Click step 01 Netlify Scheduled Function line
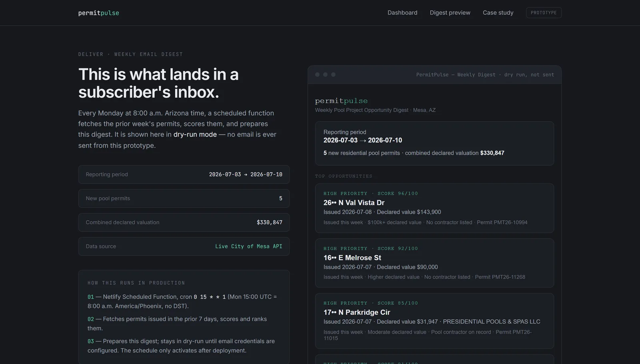640x364 pixels. pos(182,301)
